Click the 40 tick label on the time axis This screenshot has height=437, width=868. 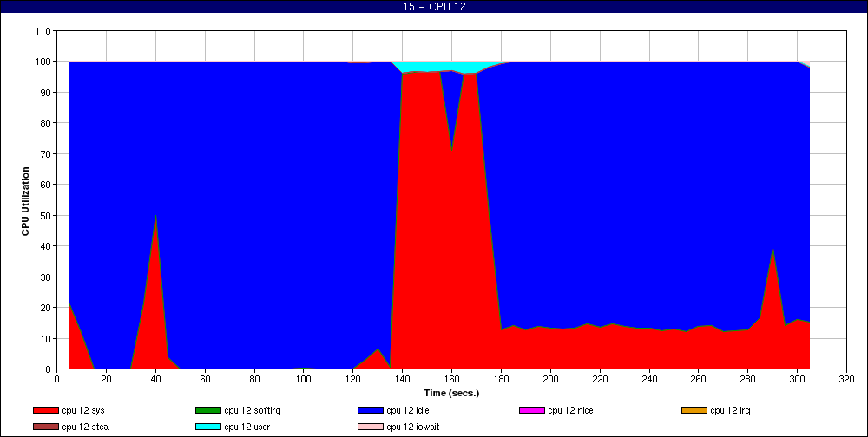pos(155,379)
